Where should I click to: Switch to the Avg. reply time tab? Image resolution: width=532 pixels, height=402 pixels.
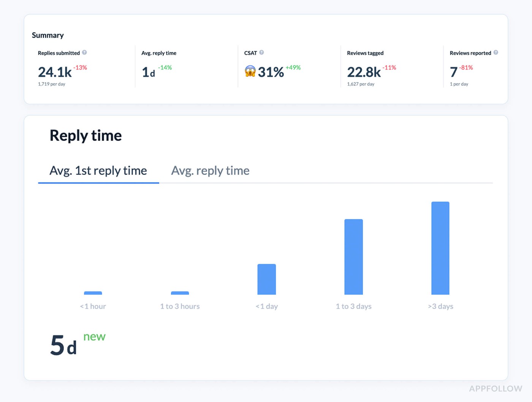(x=210, y=171)
